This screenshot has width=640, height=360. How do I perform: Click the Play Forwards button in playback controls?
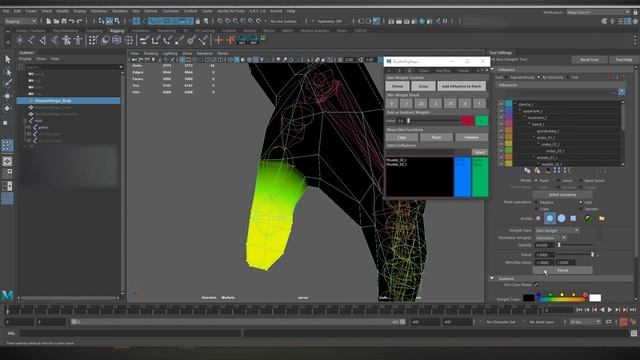[x=610, y=310]
